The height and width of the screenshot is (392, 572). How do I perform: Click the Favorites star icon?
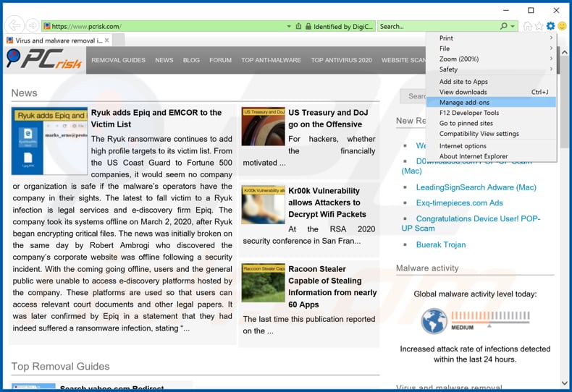coord(539,26)
